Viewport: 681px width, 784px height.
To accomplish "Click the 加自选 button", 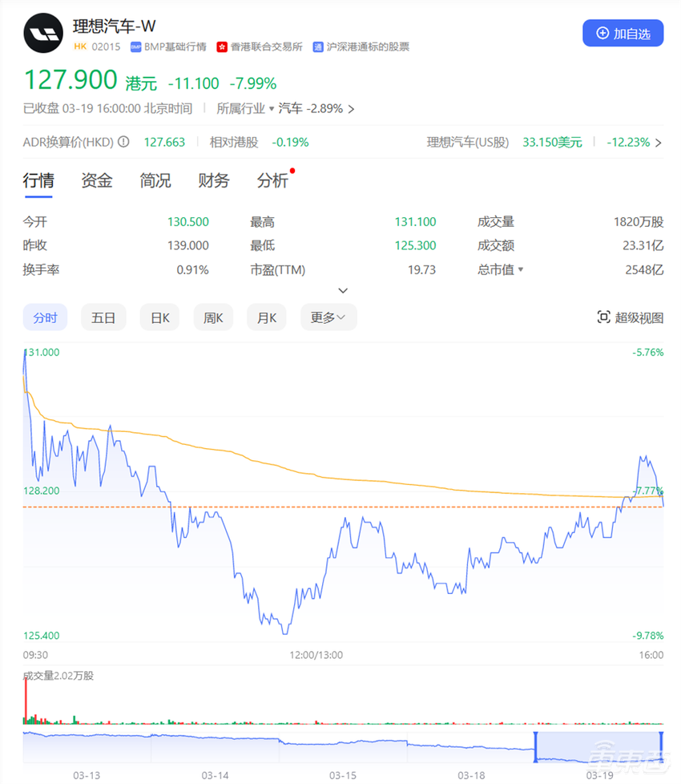I will (623, 33).
